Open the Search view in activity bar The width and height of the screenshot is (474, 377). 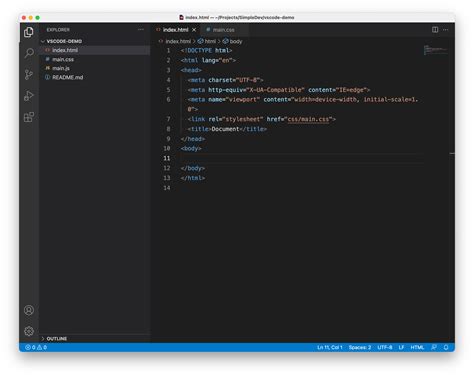point(29,53)
